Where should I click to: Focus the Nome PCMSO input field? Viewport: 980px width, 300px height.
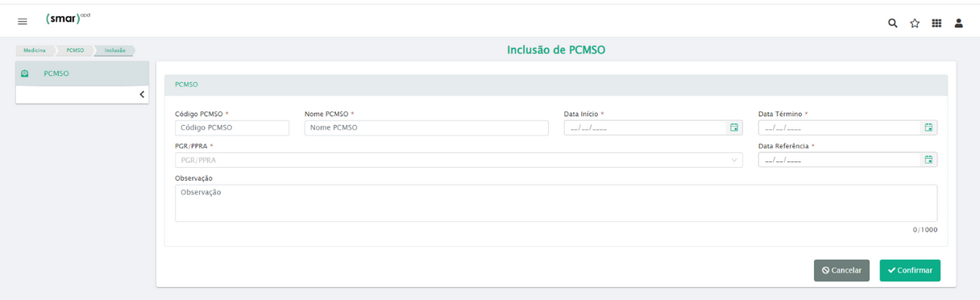426,127
